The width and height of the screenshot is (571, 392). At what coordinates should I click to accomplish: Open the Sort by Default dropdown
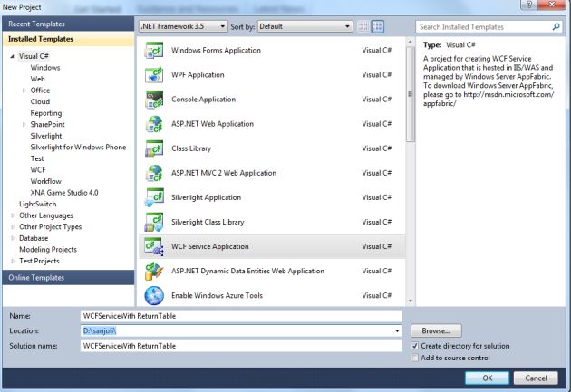coord(305,26)
